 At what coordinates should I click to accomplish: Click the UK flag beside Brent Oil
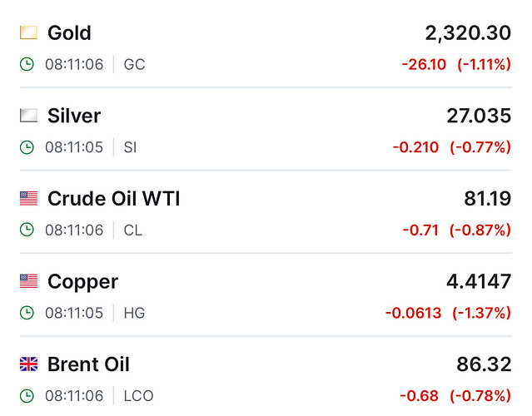point(28,364)
